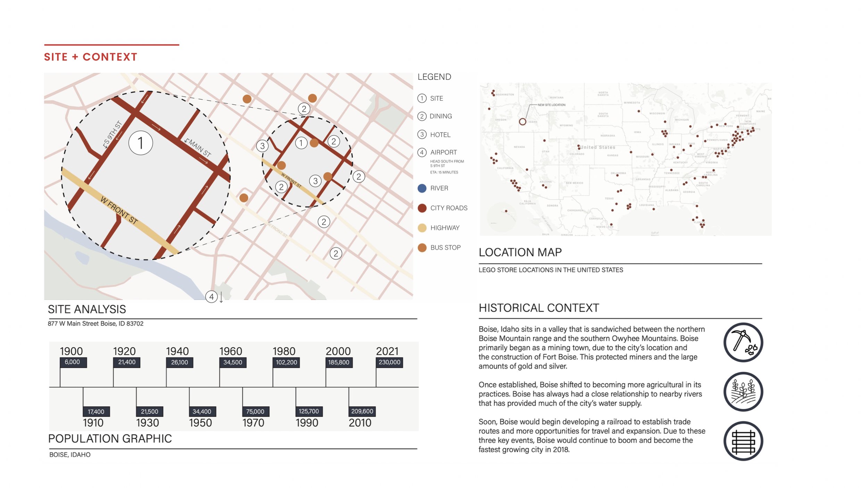Select the 1940 population flag 26,100
This screenshot has width=868, height=488.
click(x=180, y=362)
